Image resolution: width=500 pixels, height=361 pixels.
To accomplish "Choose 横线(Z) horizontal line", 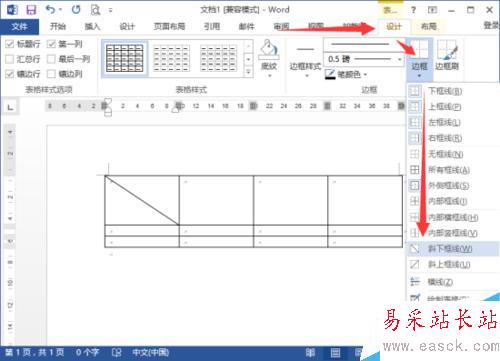I will (x=453, y=282).
